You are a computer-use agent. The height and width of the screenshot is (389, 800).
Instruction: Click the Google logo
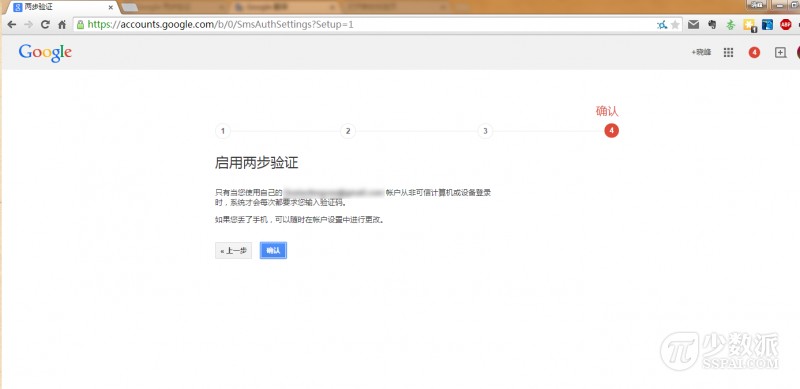click(45, 53)
